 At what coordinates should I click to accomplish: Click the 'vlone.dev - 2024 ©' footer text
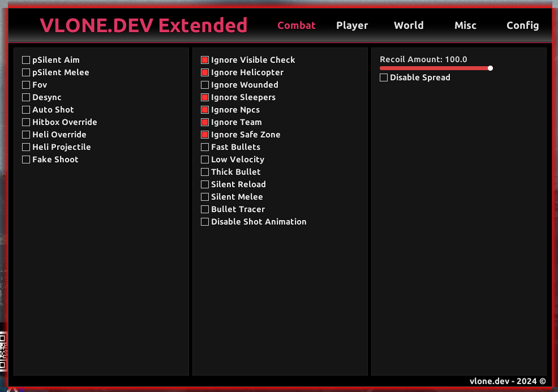click(x=508, y=381)
